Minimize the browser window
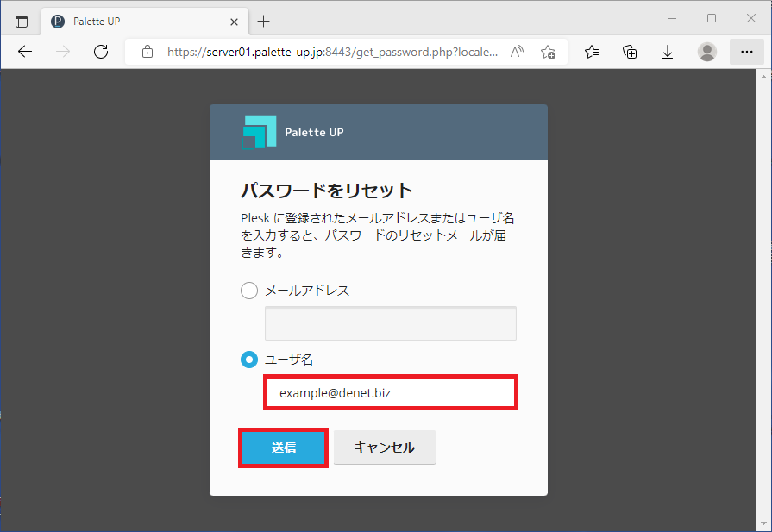The image size is (772, 532). pyautogui.click(x=672, y=19)
